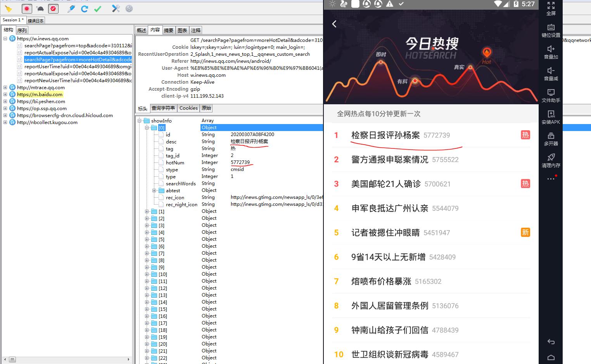Open the wrench tools icon
This screenshot has width=591, height=364.
point(116,9)
